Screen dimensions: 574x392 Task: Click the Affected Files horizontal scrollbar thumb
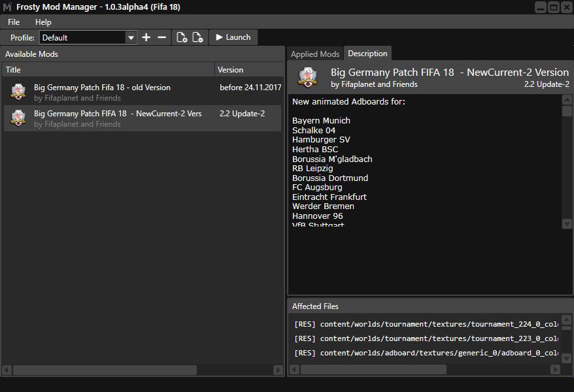coord(373,370)
